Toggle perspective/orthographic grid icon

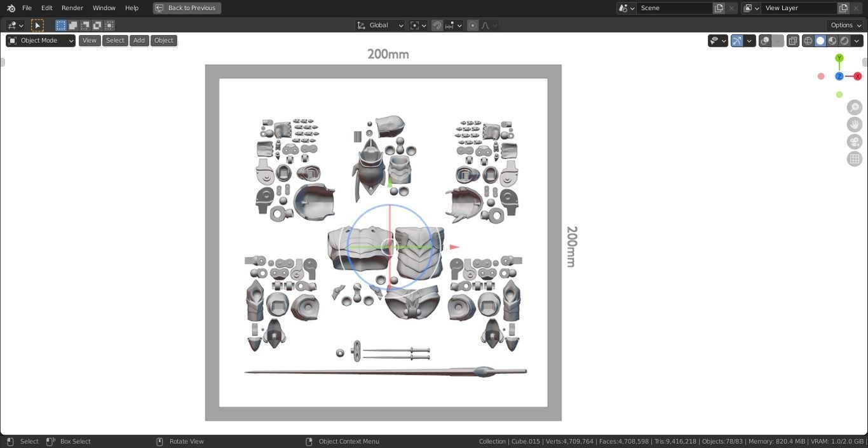(x=855, y=159)
